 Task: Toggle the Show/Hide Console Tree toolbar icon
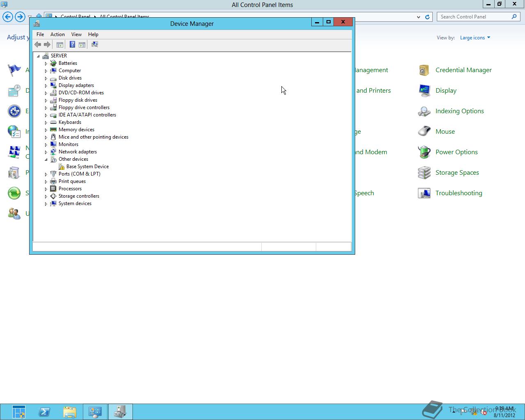60,44
